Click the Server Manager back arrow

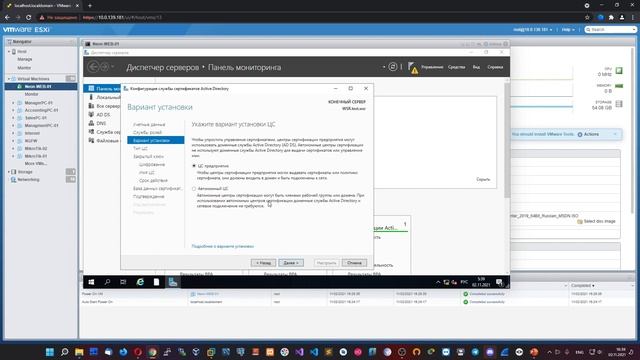93,67
